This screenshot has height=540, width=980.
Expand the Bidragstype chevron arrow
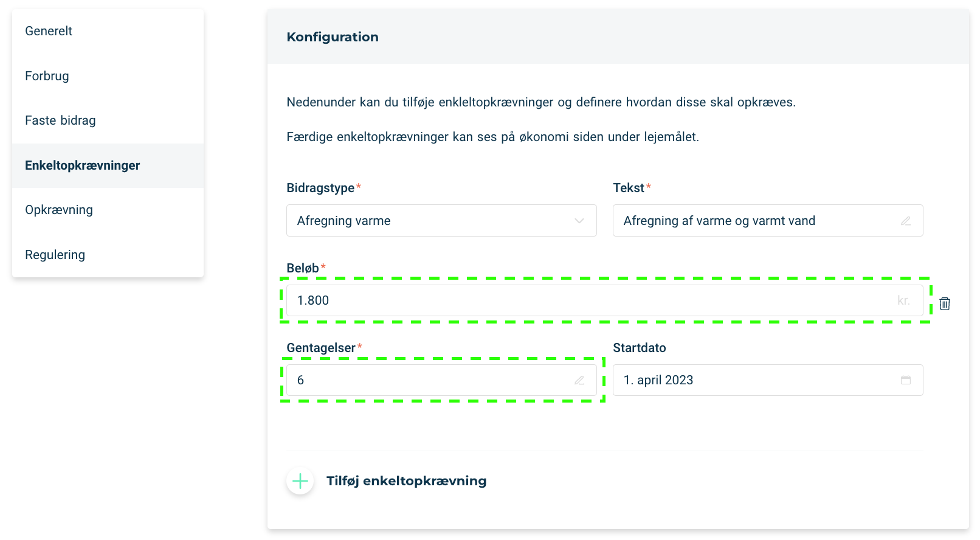(x=579, y=221)
